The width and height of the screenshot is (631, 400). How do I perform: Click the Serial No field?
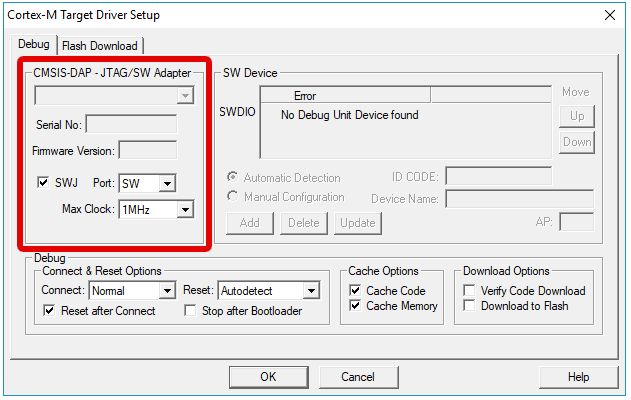click(x=131, y=125)
